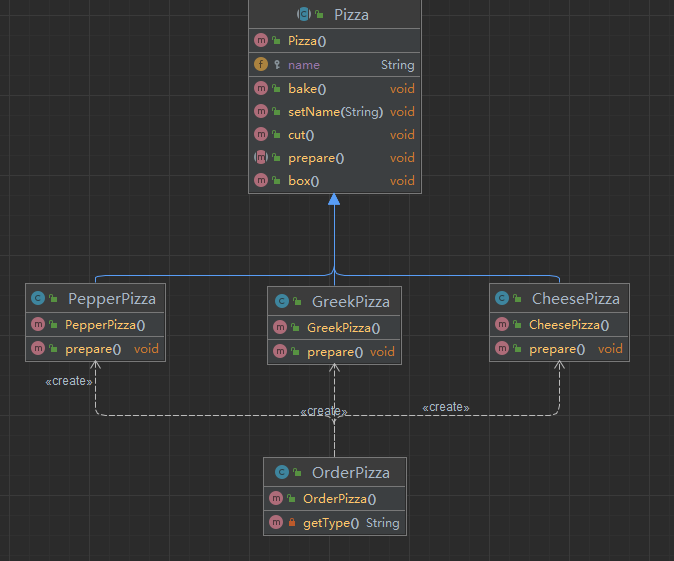Click the method icon beside setName(String)
The height and width of the screenshot is (561, 674).
tap(261, 111)
